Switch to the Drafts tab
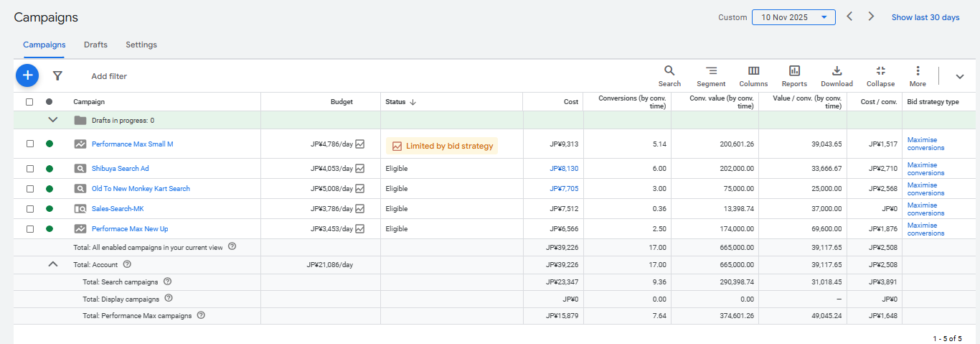The width and height of the screenshot is (980, 344). [x=95, y=45]
